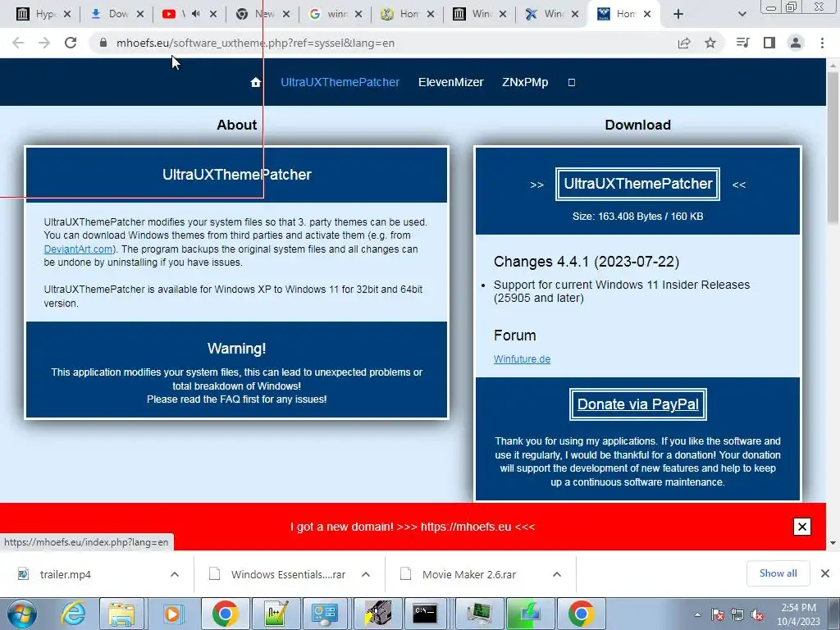Screen dimensions: 840x630
Task: Click the padlock site info icon
Action: tap(103, 43)
